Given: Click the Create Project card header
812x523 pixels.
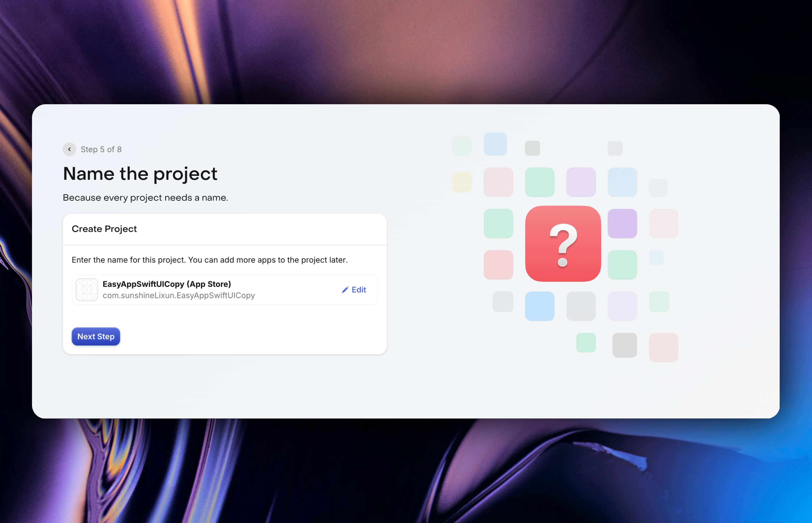Looking at the screenshot, I should coord(104,229).
